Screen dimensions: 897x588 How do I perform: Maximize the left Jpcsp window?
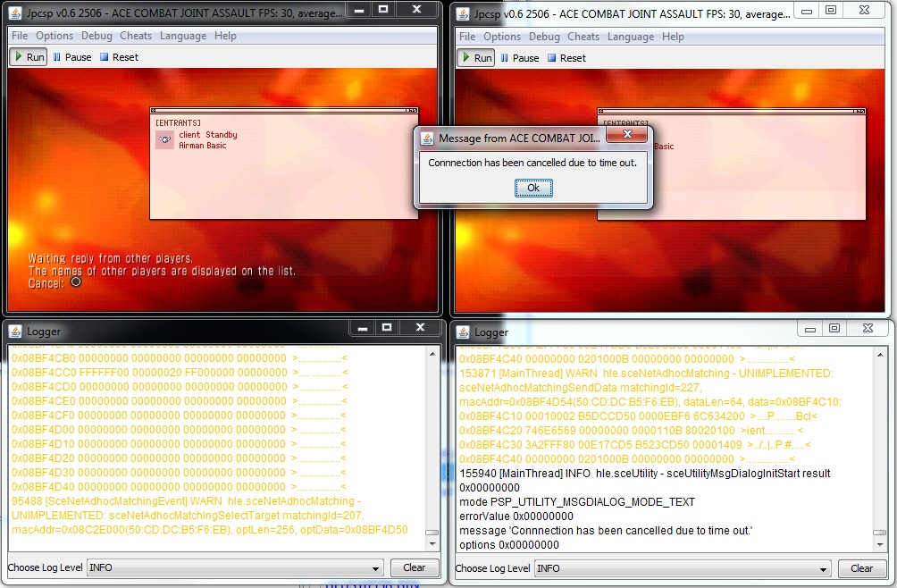click(383, 9)
